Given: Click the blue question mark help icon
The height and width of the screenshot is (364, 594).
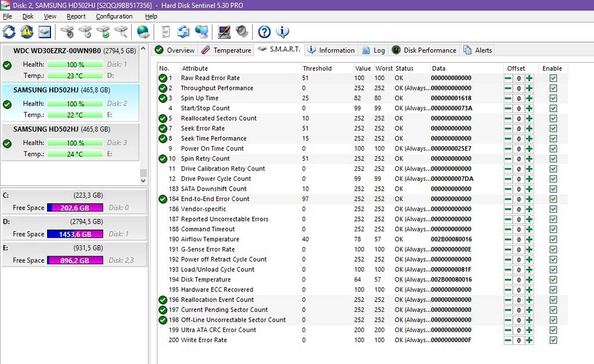Looking at the screenshot, I should [x=265, y=32].
